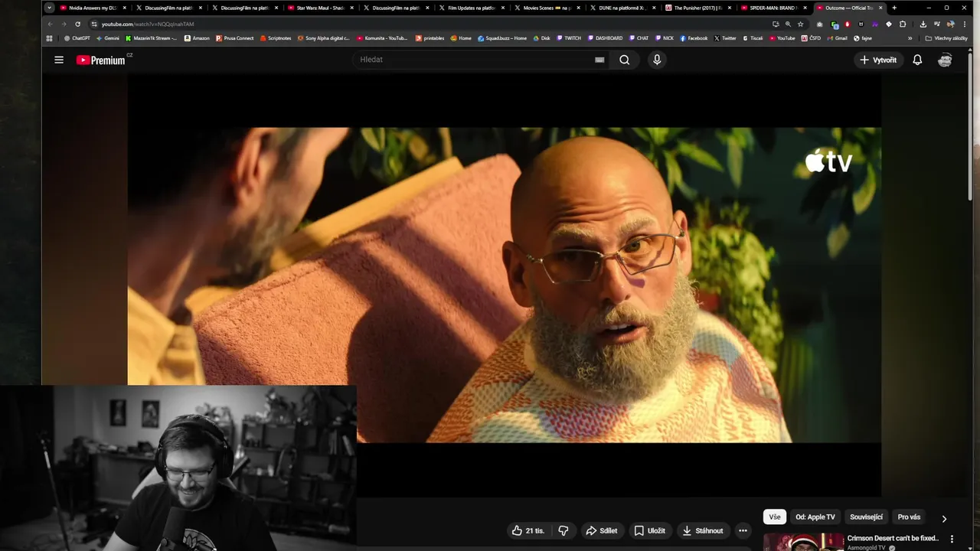This screenshot has height=551, width=980.
Task: Open the Prusa Connect bookmark
Action: (x=235, y=38)
